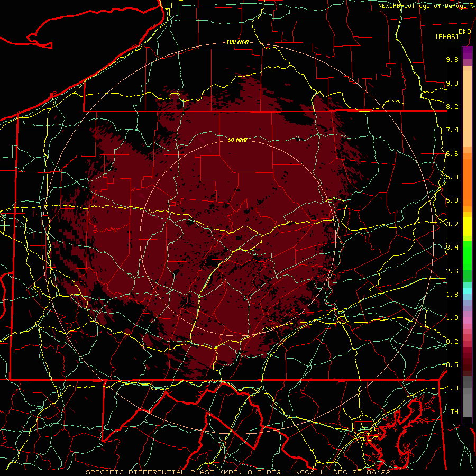Screen dimensions: 476x476
Task: Click the 100 NMI range ring label
Action: pos(237,42)
